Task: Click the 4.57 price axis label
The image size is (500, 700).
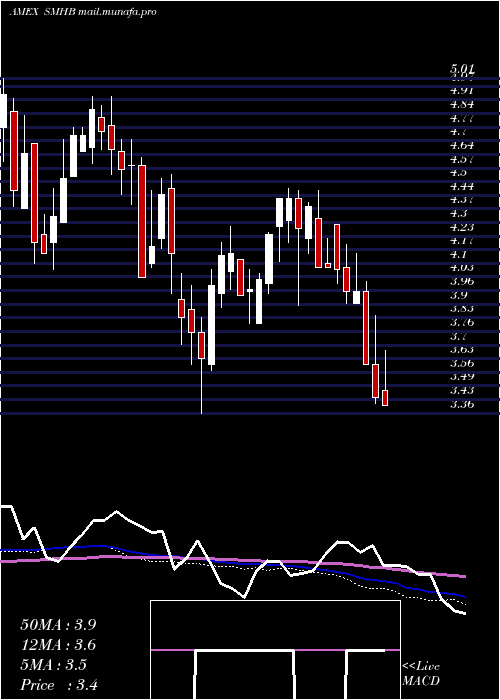Action: point(462,159)
